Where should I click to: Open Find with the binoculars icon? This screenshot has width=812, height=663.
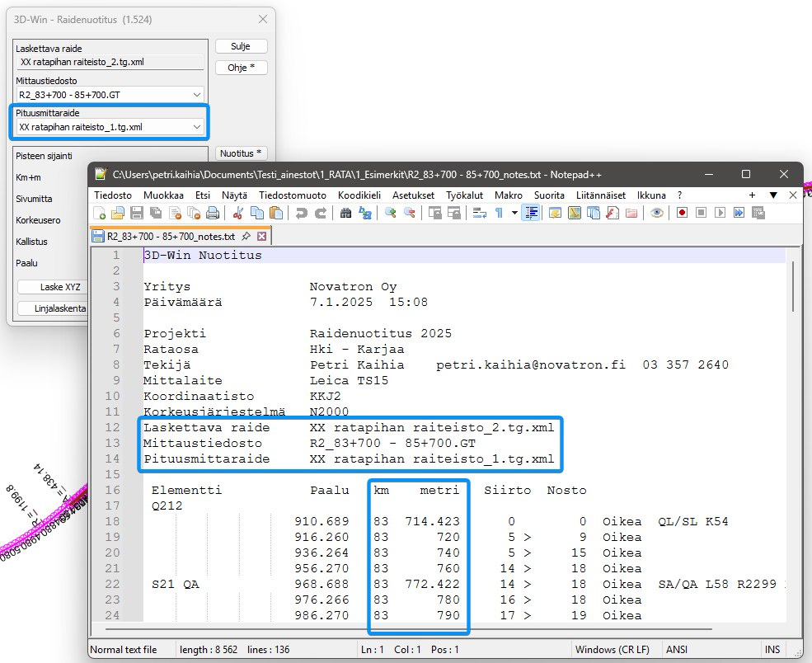345,213
